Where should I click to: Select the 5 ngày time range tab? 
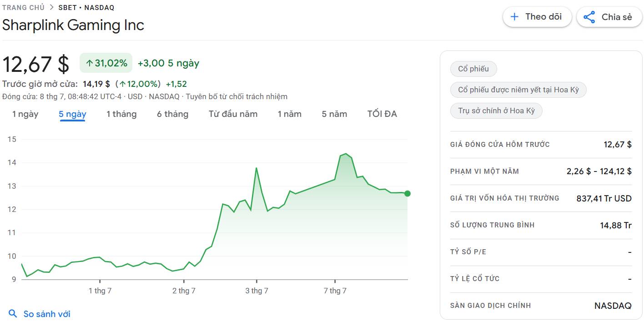click(72, 114)
